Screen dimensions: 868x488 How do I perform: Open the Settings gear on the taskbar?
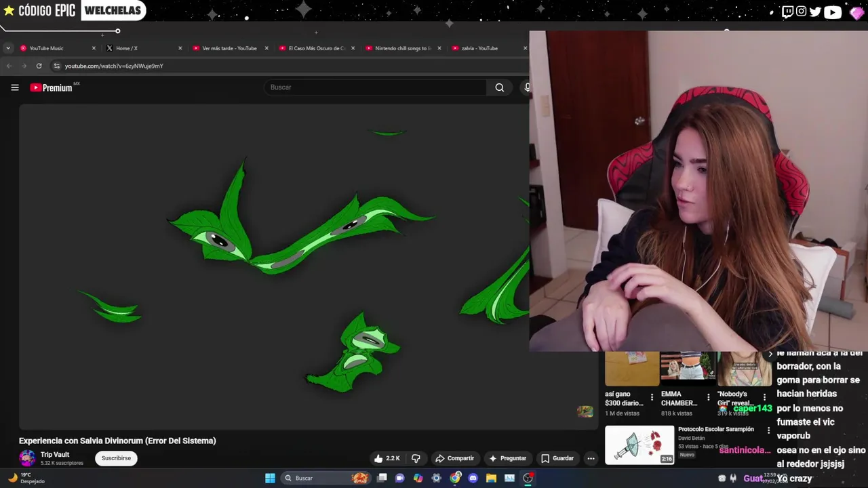click(x=436, y=478)
